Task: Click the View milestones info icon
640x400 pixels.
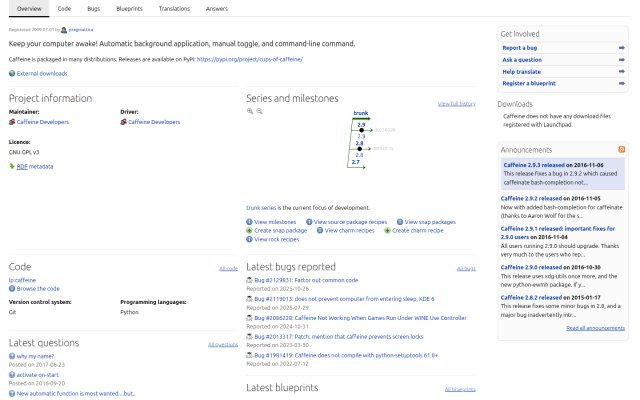Action: 249,222
